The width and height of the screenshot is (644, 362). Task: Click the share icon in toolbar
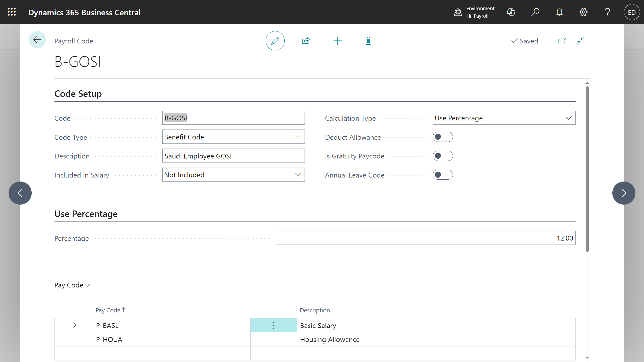[306, 41]
